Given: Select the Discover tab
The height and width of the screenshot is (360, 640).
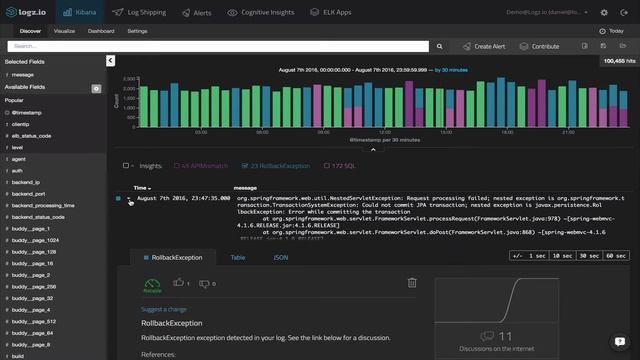Looking at the screenshot, I should 30,31.
